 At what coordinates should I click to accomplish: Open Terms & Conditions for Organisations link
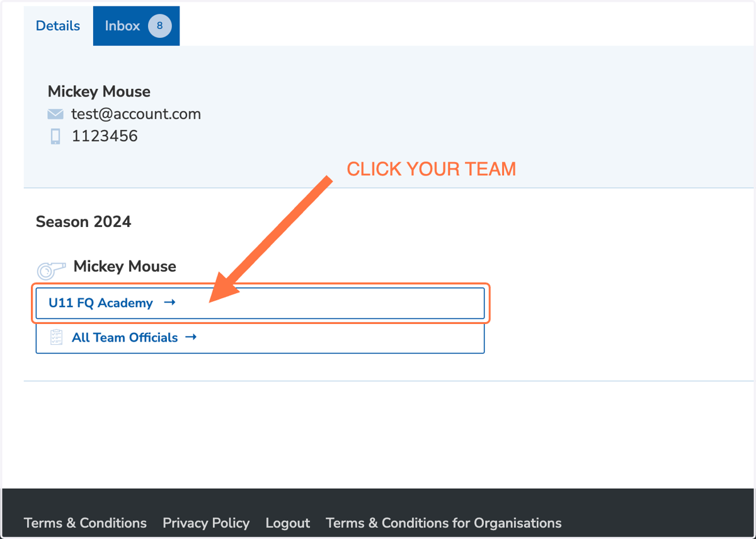pyautogui.click(x=444, y=523)
